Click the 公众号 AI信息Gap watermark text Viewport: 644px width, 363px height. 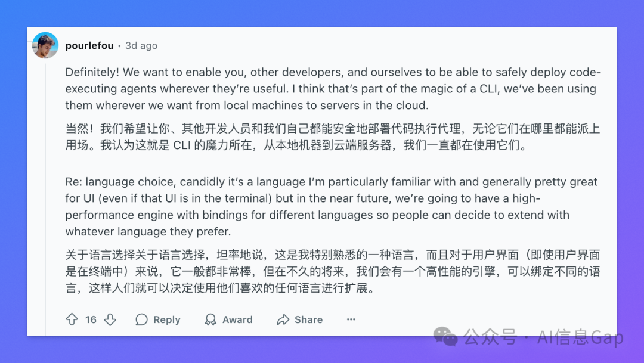pos(543,337)
